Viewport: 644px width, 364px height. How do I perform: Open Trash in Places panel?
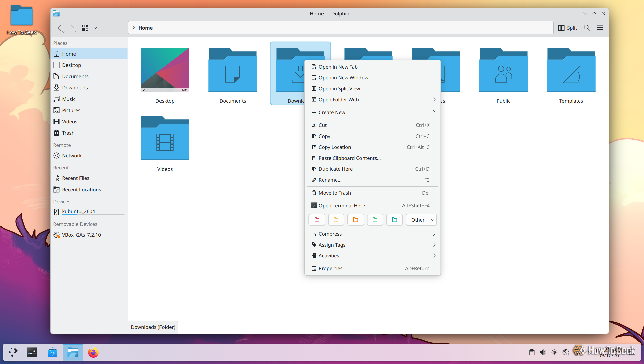pyautogui.click(x=89, y=133)
